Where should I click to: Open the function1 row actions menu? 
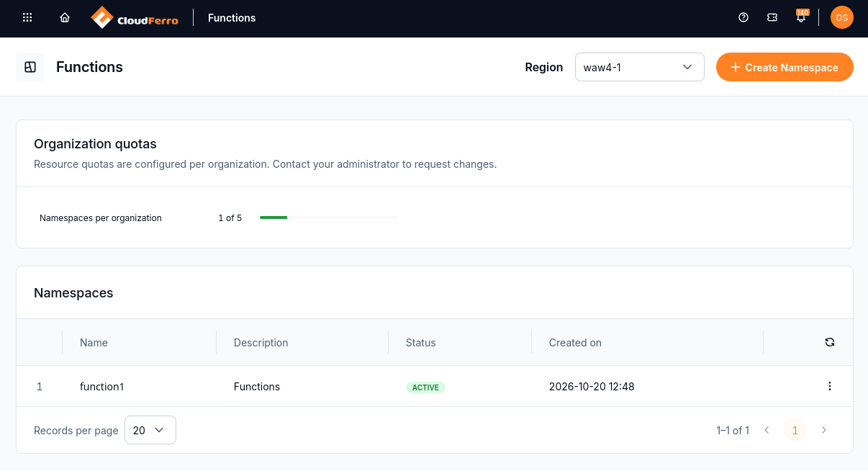(x=830, y=386)
